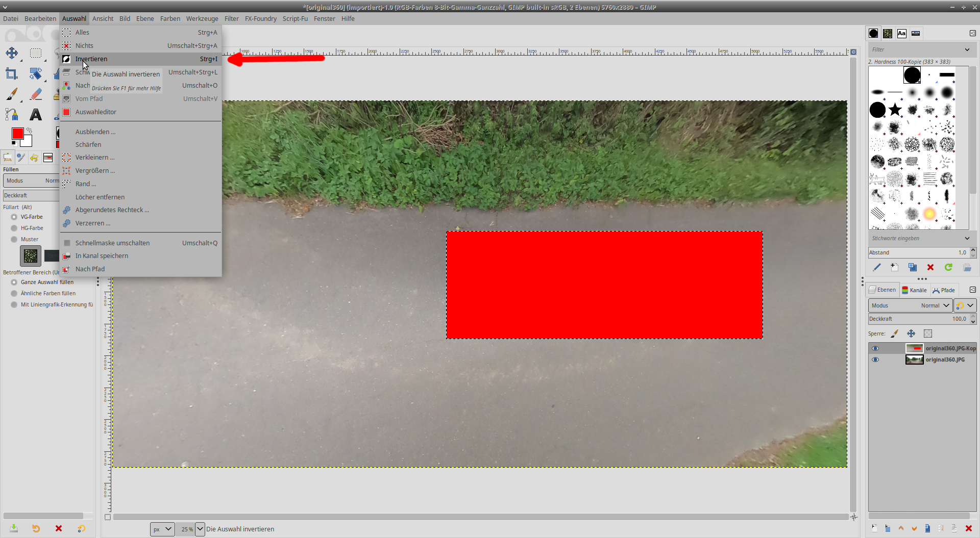Choose the Muster fill type
The image size is (980, 538).
[x=14, y=239]
